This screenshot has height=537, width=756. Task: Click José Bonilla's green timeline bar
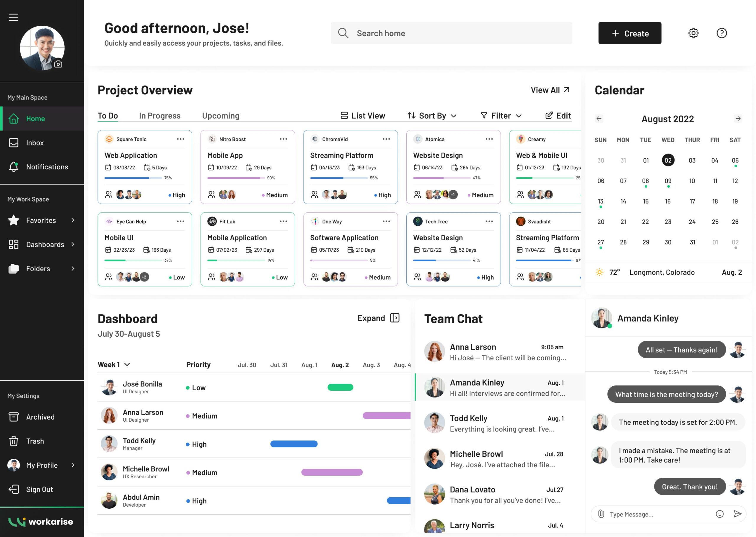[x=340, y=387]
